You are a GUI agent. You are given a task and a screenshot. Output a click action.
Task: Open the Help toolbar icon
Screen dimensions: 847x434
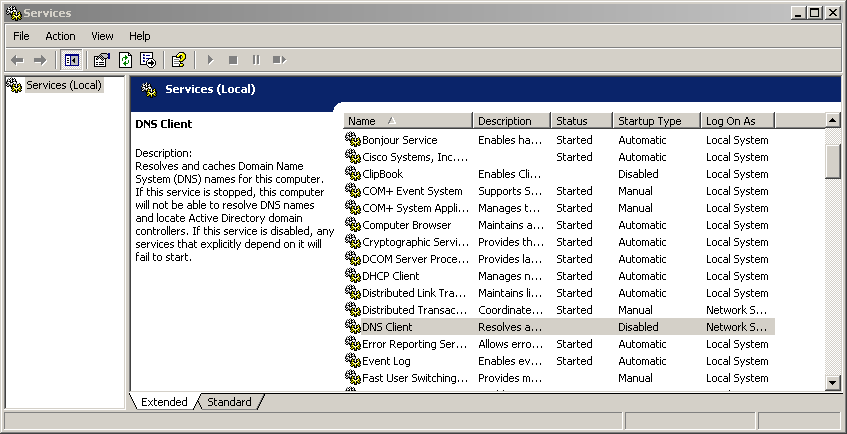(x=178, y=60)
